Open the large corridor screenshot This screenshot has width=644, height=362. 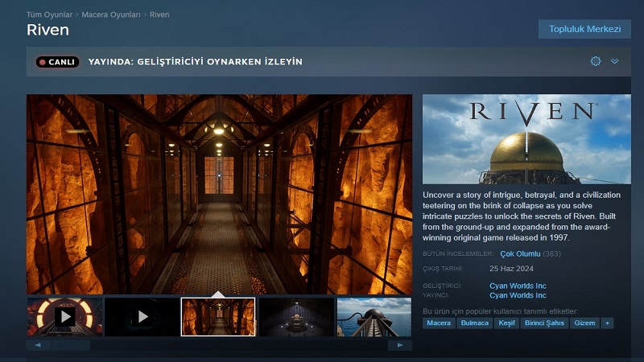pyautogui.click(x=219, y=194)
